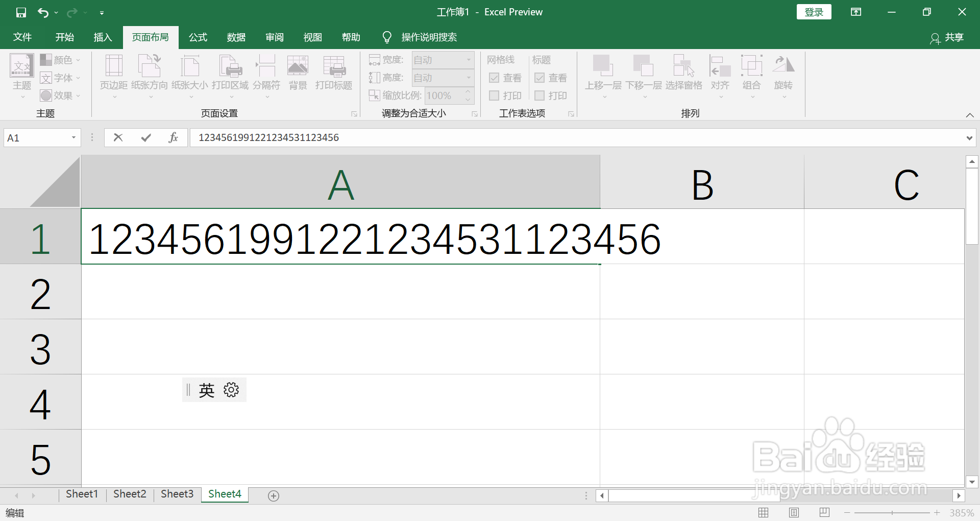Switch to the View (视图) tab

(x=313, y=37)
